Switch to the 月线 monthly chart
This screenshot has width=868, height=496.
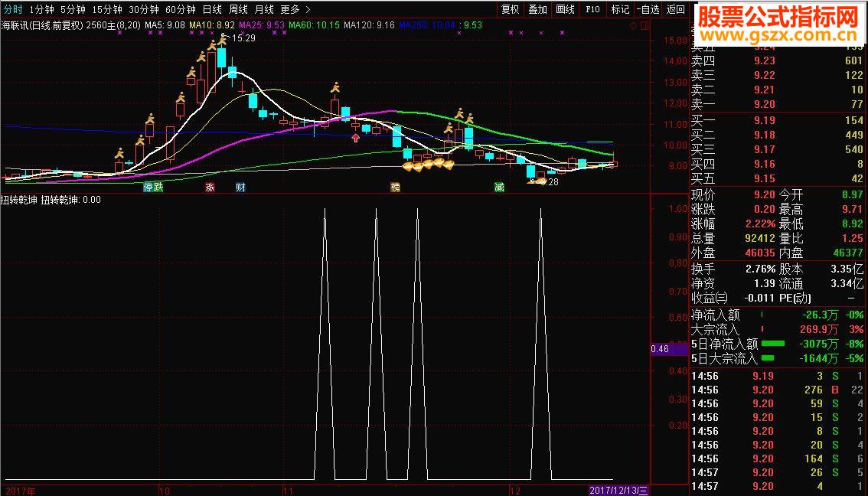click(264, 9)
